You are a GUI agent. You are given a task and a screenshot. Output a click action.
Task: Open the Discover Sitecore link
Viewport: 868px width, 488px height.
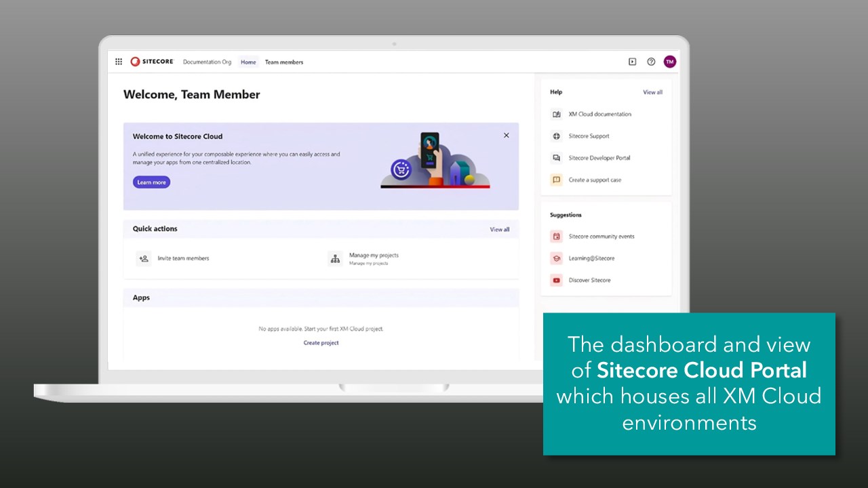[589, 280]
